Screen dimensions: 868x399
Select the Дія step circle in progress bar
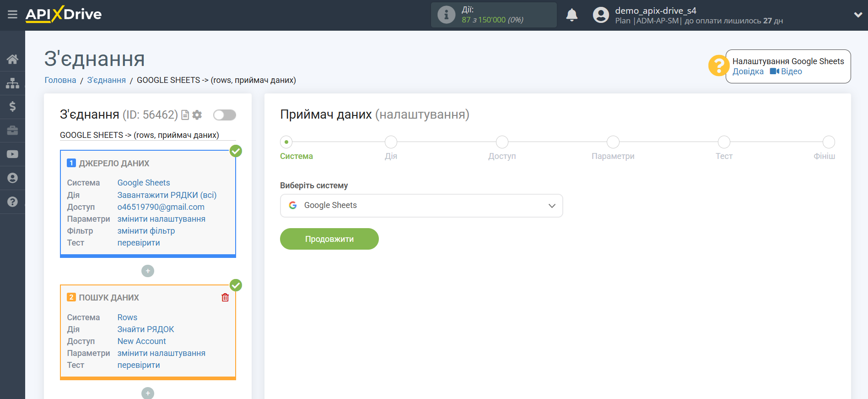tap(391, 142)
